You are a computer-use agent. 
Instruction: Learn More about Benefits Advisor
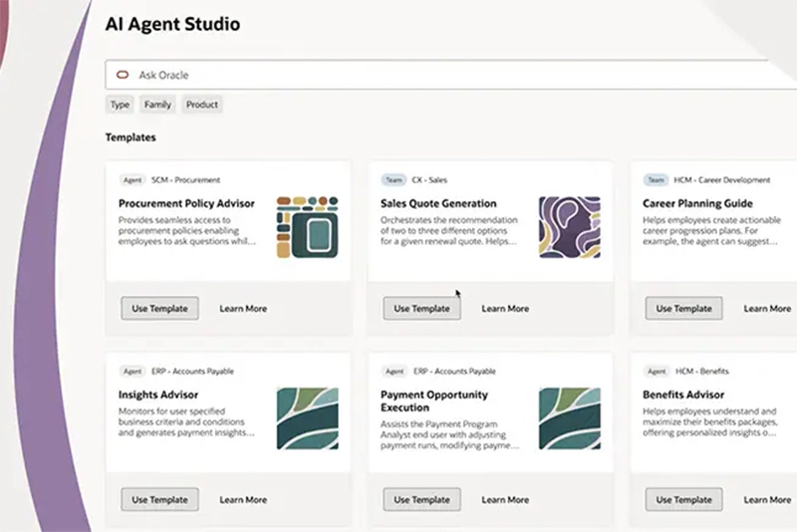(x=767, y=499)
